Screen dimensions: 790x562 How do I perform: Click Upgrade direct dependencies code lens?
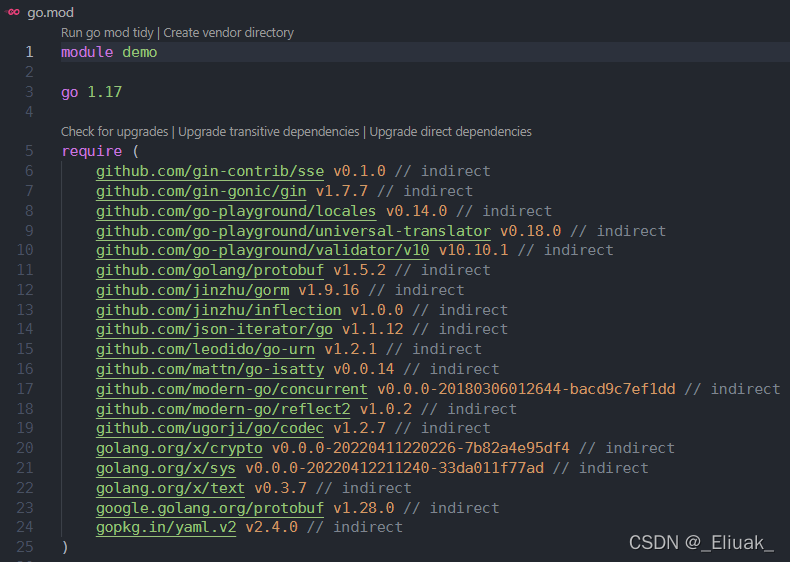click(x=450, y=132)
